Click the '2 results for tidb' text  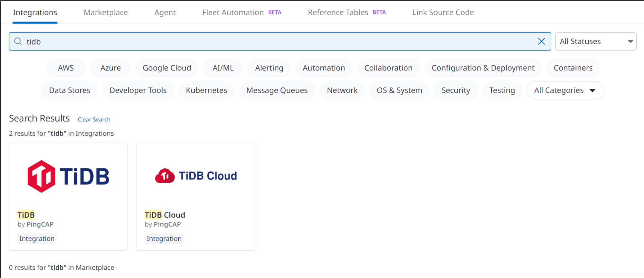62,134
